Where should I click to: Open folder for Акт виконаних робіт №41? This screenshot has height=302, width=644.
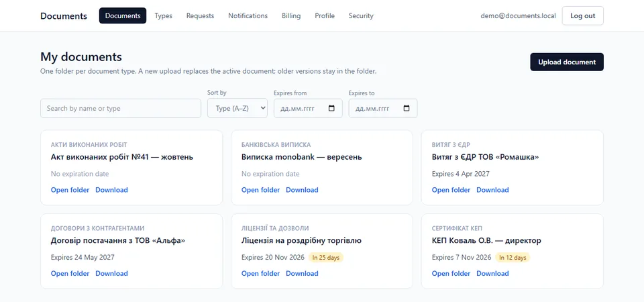70,190
